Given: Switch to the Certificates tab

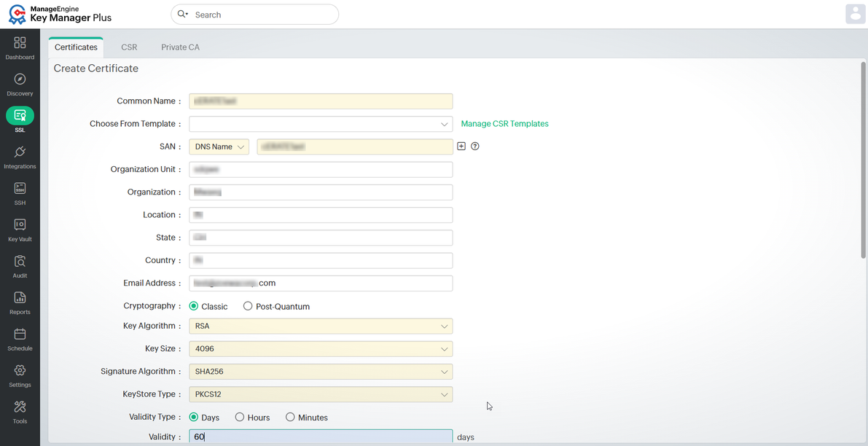Looking at the screenshot, I should (76, 47).
